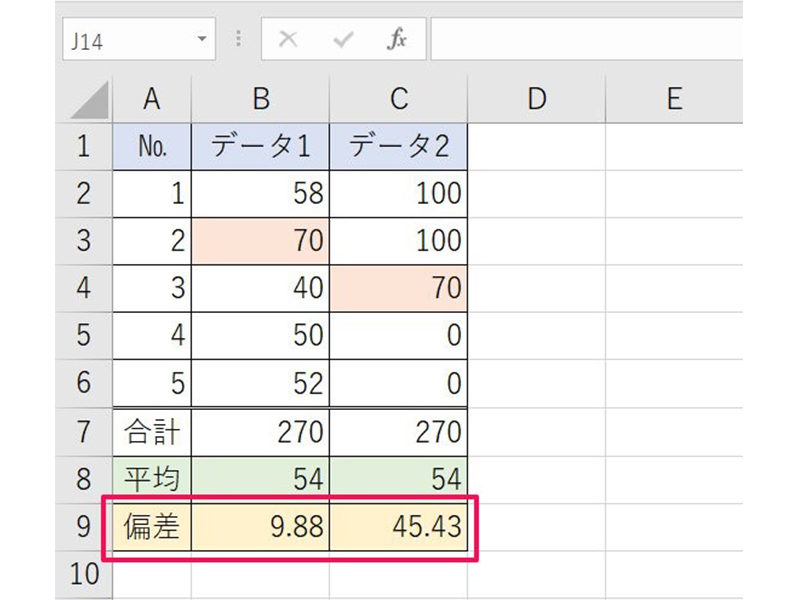This screenshot has height=600, width=800.
Task: Open the Name Box dropdown arrow
Action: (202, 39)
